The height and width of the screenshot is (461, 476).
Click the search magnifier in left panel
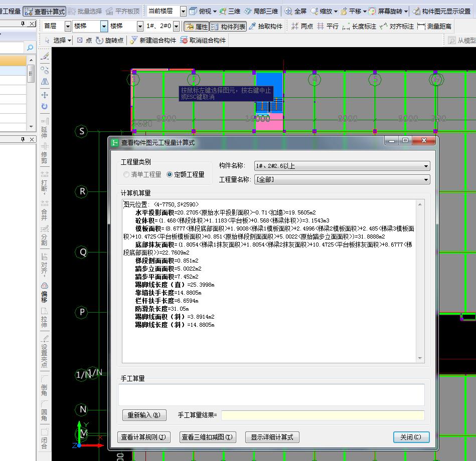click(30, 48)
